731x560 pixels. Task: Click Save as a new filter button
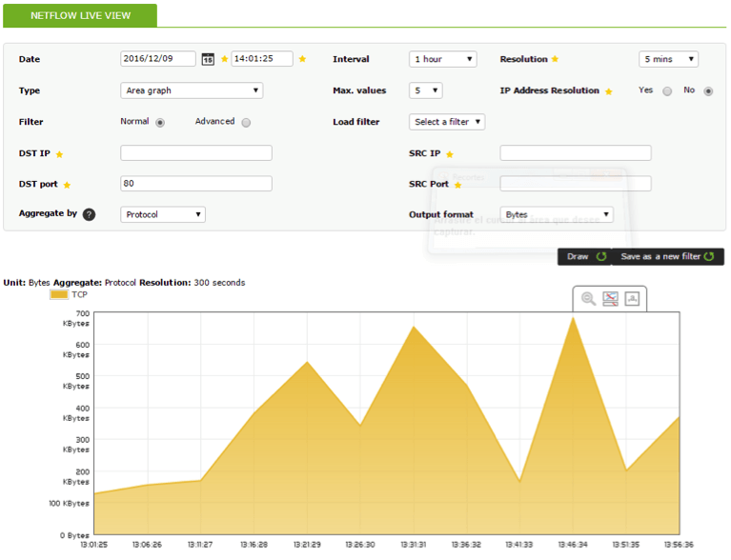pos(667,257)
